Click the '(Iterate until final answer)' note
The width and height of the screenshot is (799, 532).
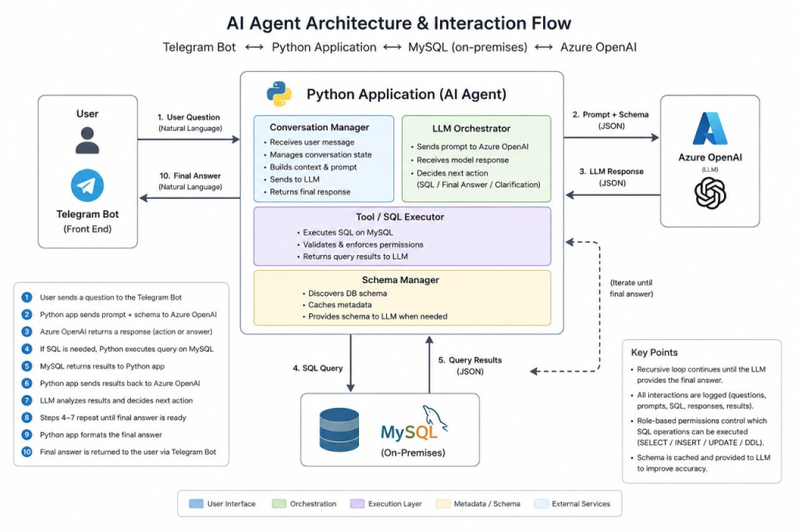pos(631,288)
